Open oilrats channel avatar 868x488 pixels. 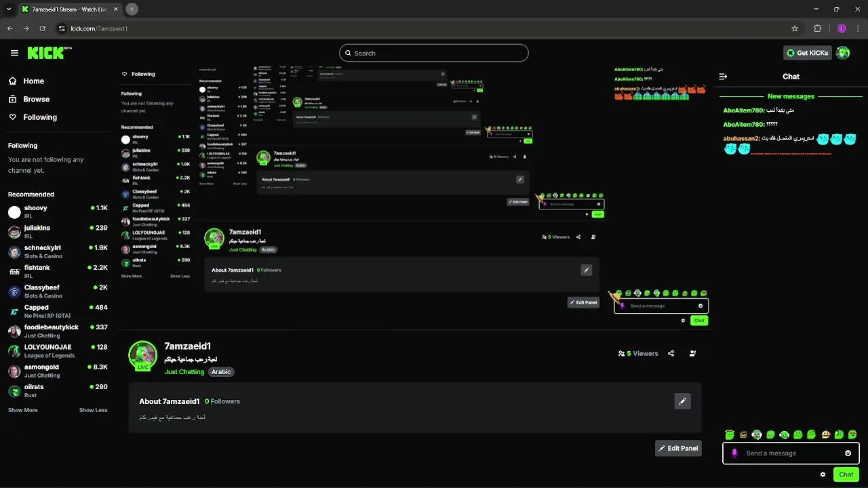[x=14, y=391]
